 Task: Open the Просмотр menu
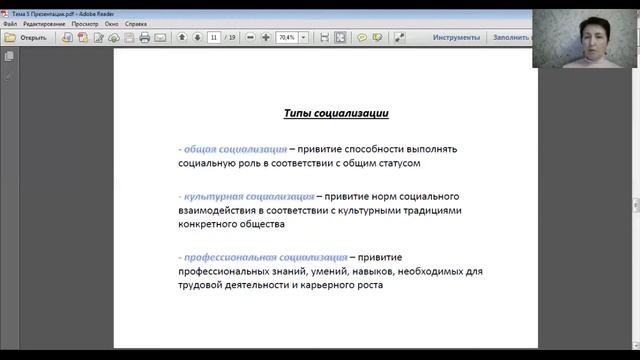85,24
